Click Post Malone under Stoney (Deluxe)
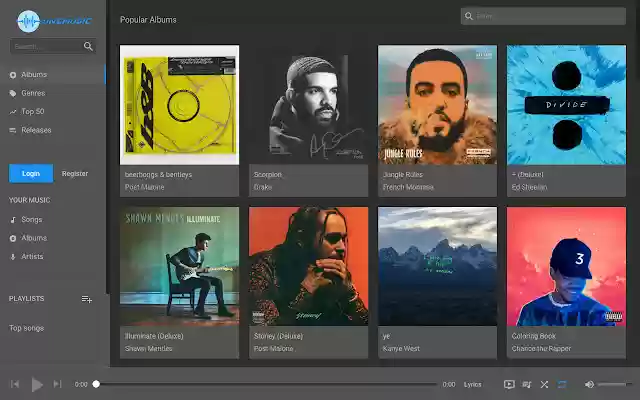 click(x=273, y=349)
